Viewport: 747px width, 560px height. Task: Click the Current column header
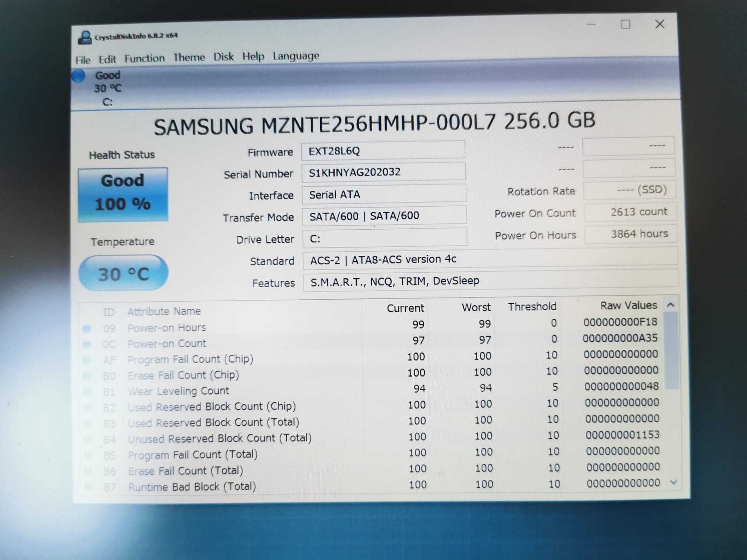point(405,308)
